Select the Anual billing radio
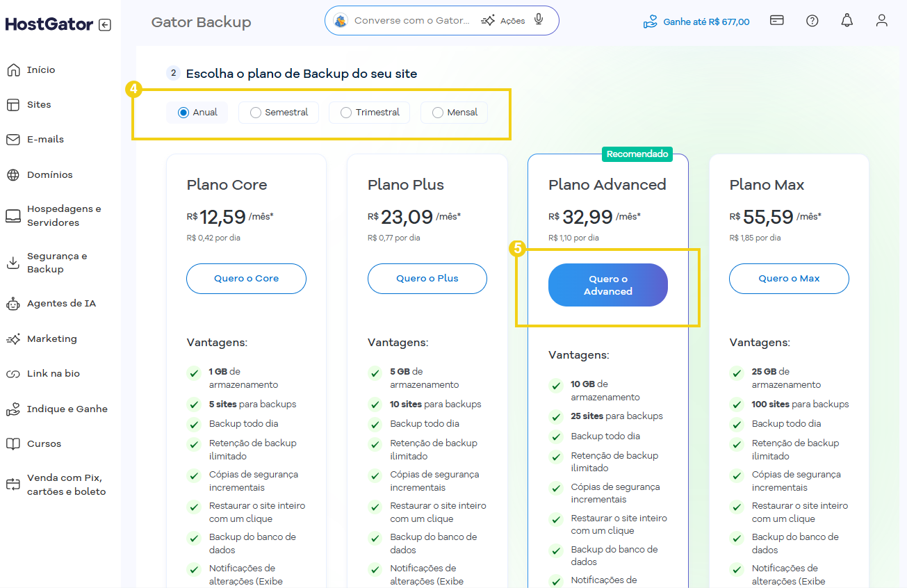Image resolution: width=907 pixels, height=588 pixels. pos(183,113)
